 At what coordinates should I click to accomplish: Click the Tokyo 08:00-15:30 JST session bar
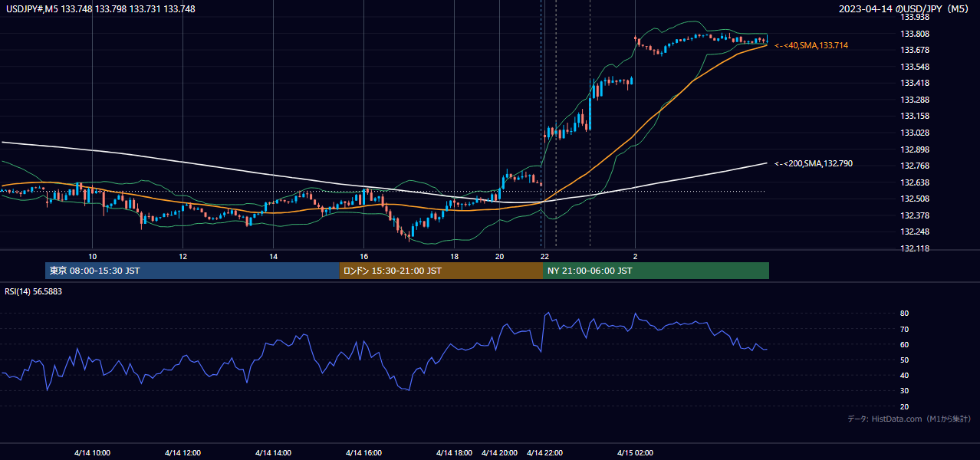point(192,271)
